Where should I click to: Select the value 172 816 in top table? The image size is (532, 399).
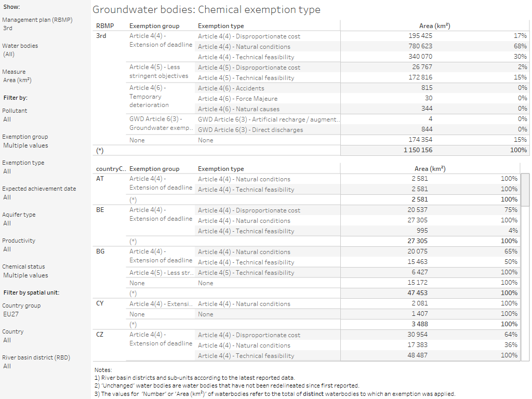(420, 77)
